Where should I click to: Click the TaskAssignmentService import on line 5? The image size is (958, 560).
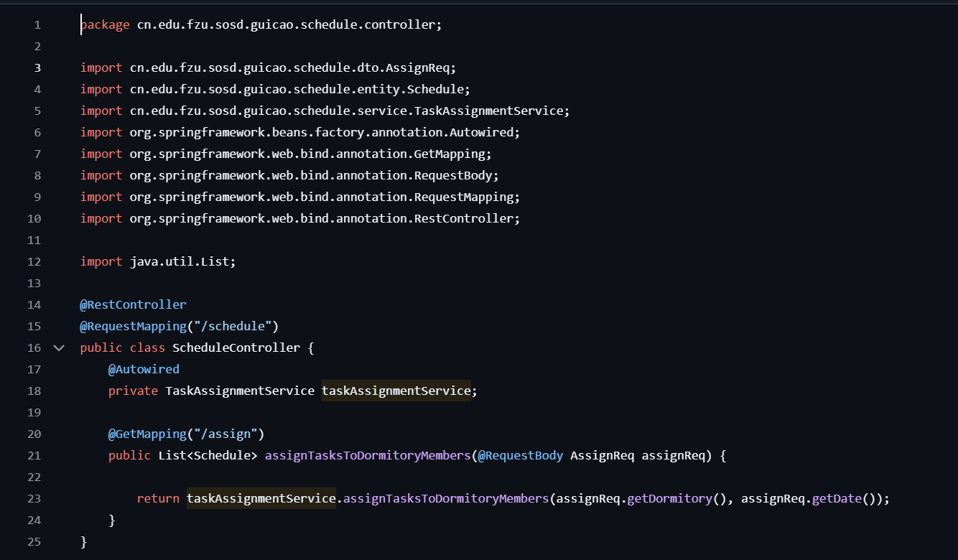325,111
